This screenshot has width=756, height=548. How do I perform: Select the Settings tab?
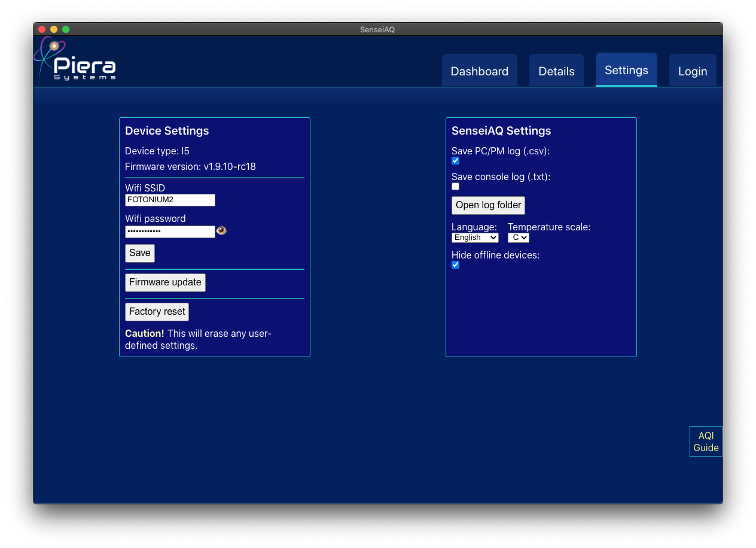[626, 70]
